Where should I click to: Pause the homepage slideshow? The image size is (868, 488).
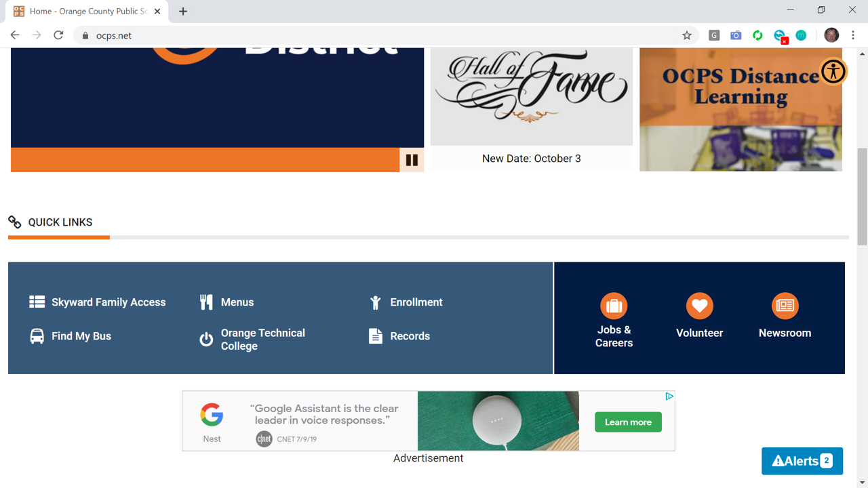coord(412,160)
